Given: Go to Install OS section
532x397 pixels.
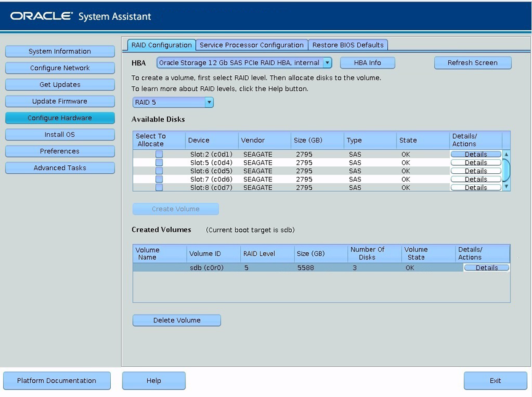Looking at the screenshot, I should tap(60, 134).
